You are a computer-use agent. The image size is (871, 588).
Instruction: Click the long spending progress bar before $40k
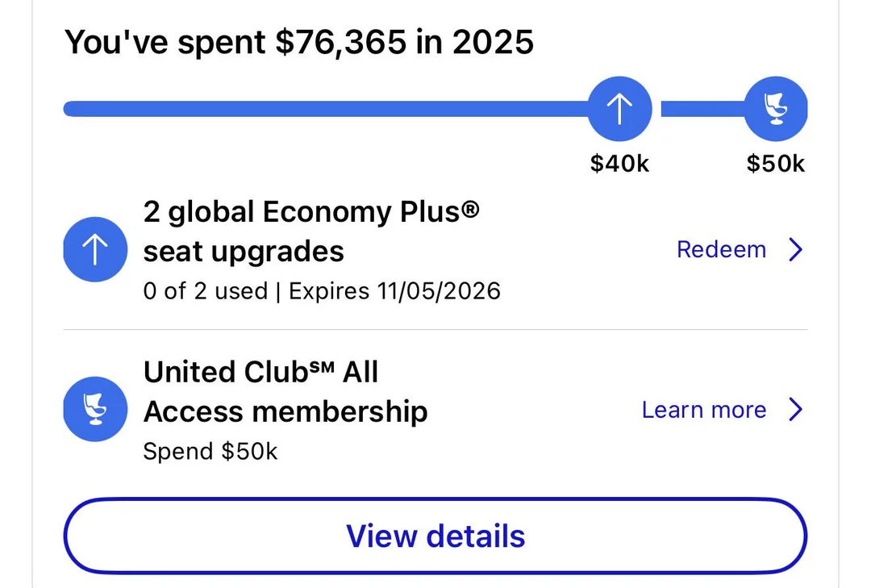(323, 109)
